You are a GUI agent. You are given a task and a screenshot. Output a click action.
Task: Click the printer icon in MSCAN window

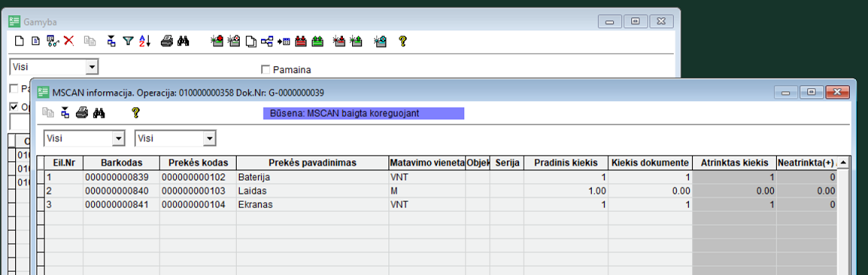[81, 112]
